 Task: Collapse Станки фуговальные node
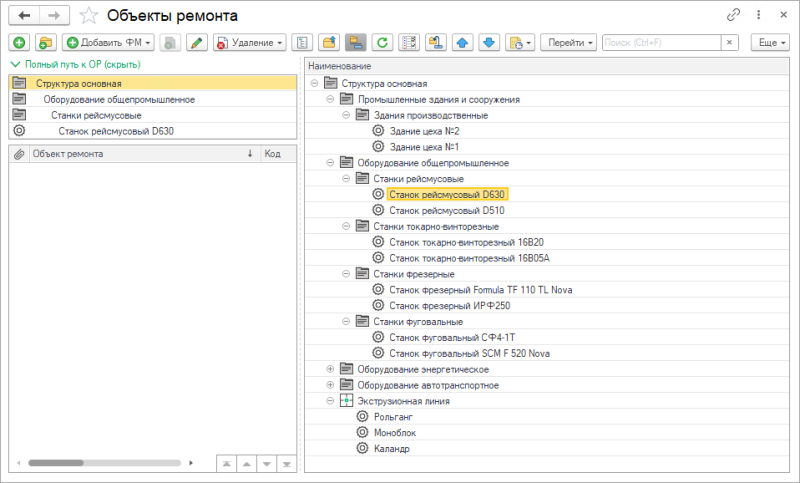[x=346, y=321]
